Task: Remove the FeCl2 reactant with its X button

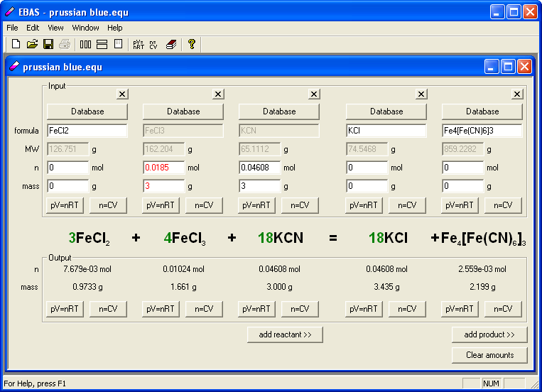Action: pos(122,94)
